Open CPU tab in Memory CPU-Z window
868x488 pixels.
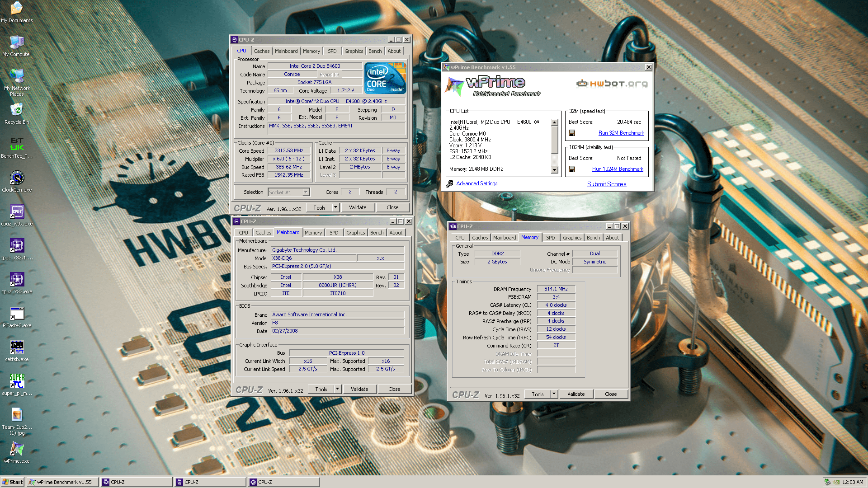(x=460, y=238)
